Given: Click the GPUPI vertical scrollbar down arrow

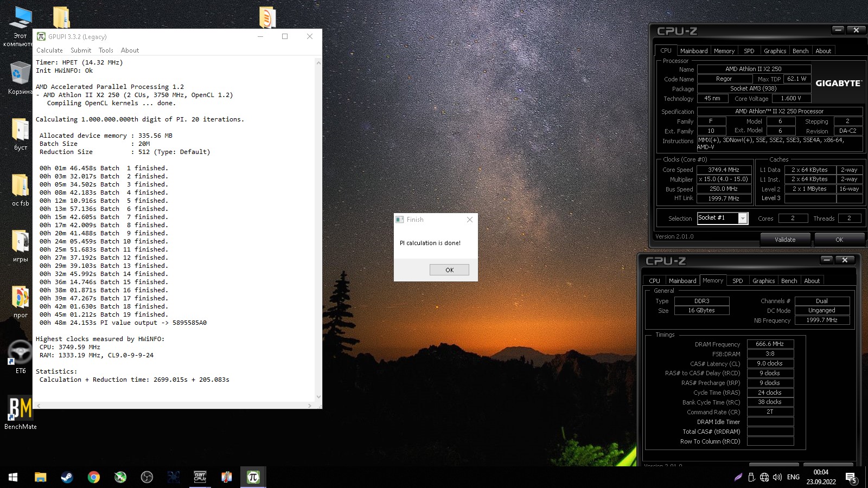Looking at the screenshot, I should (x=318, y=397).
